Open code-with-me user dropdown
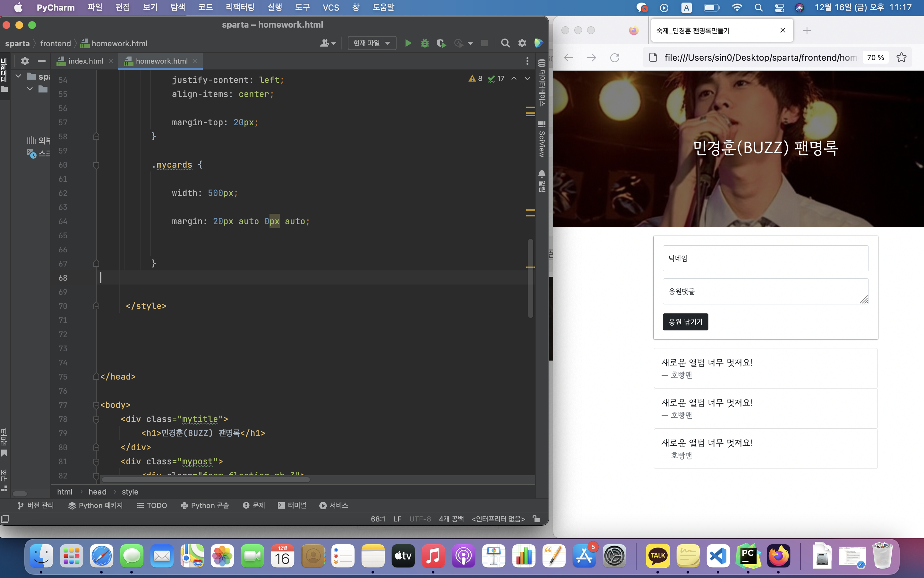This screenshot has height=578, width=924. point(328,43)
